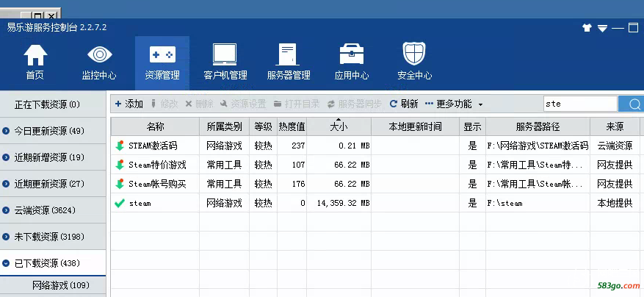Click the 添加 add button
Viewport: 644px width, 297px height.
[x=129, y=104]
